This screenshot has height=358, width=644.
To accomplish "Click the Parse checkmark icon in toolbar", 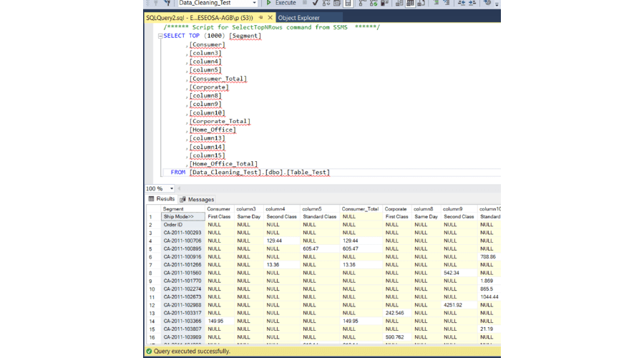I will click(315, 2).
